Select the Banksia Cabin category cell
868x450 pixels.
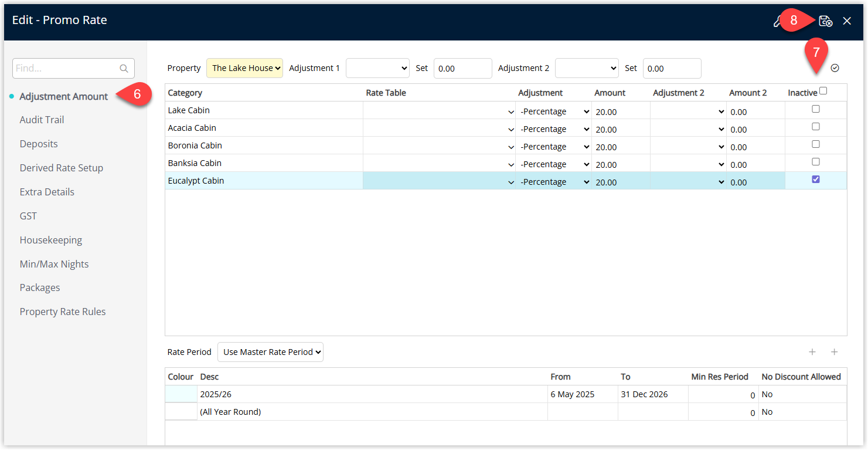click(264, 163)
